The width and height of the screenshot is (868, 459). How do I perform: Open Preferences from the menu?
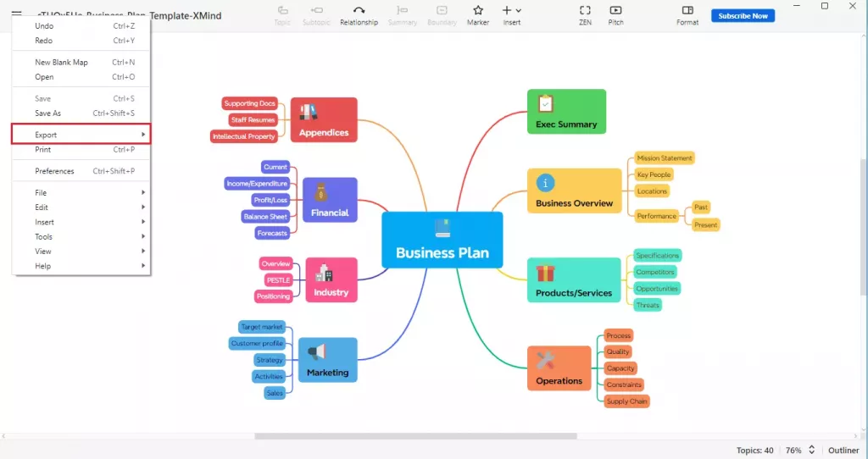(x=81, y=171)
